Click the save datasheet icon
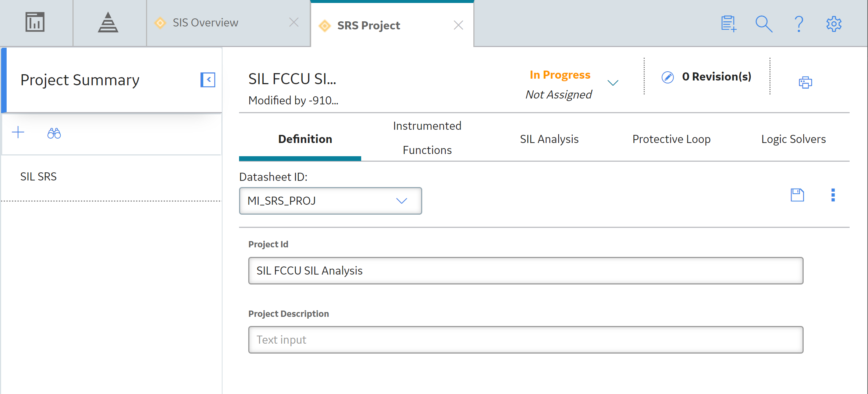Image resolution: width=868 pixels, height=394 pixels. (797, 195)
